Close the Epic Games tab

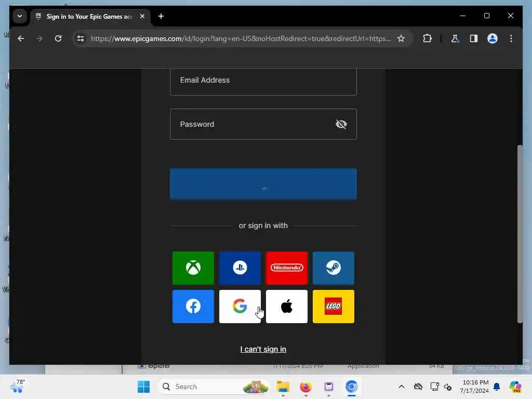pyautogui.click(x=142, y=16)
